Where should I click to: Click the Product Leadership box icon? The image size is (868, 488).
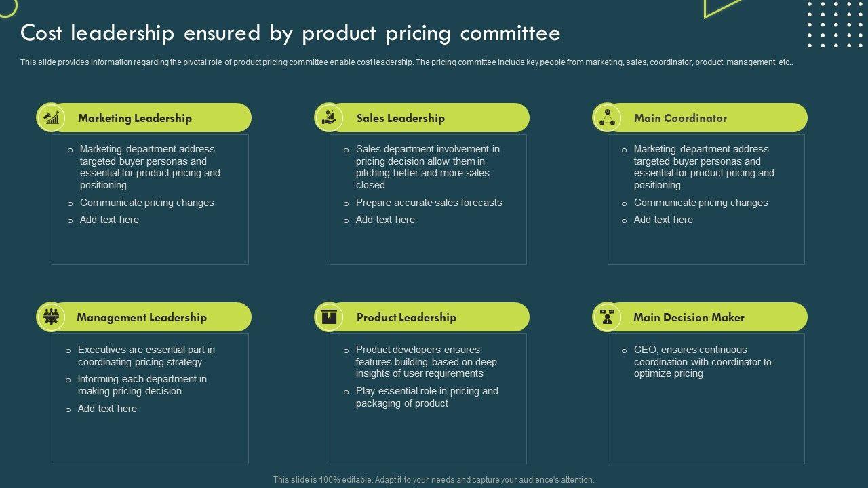(329, 317)
